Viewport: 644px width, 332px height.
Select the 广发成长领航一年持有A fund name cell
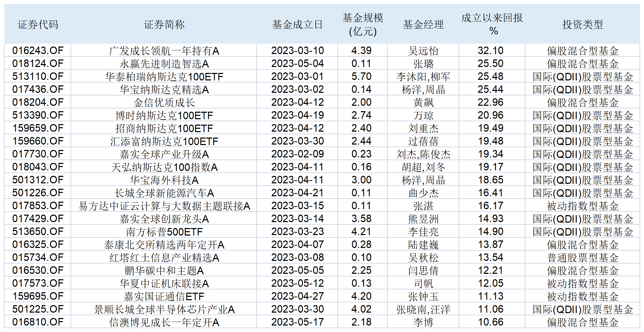pyautogui.click(x=164, y=51)
